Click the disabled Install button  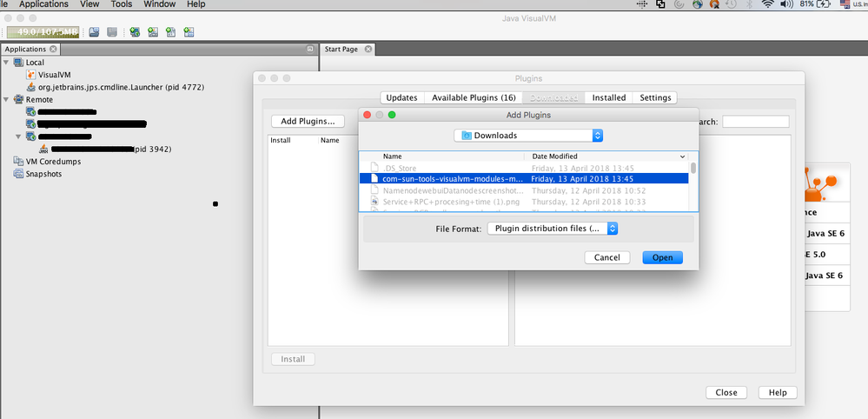coord(293,359)
